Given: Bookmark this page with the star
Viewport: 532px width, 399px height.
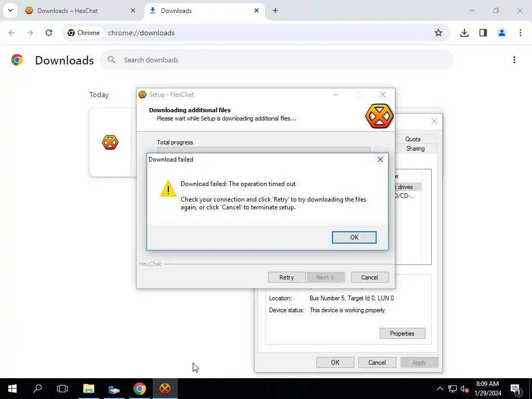Looking at the screenshot, I should (x=438, y=33).
